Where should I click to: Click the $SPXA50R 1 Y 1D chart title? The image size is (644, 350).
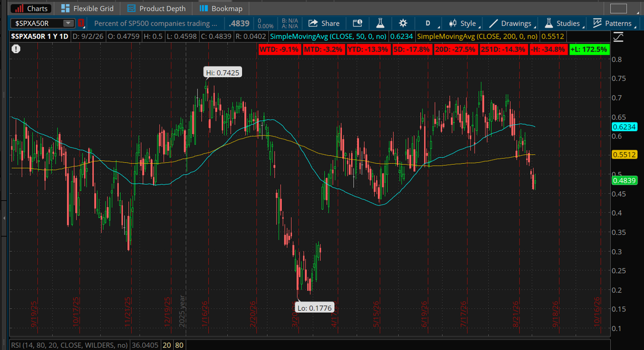pos(40,37)
